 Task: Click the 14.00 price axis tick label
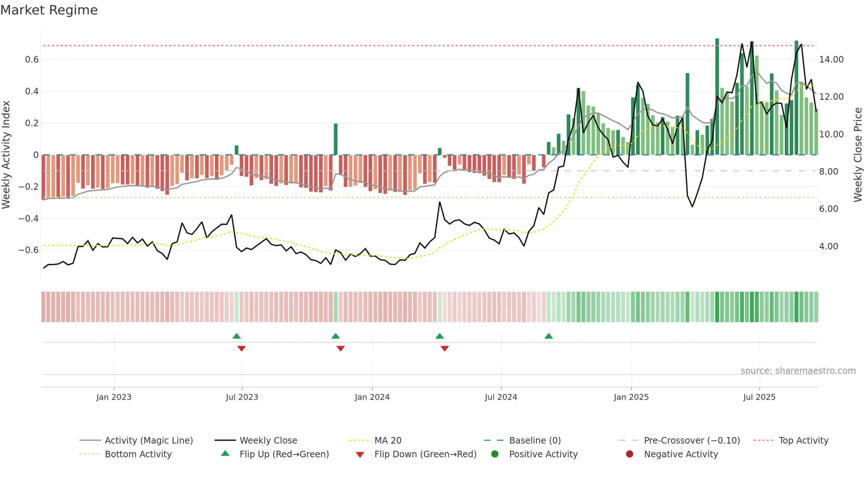pos(831,60)
